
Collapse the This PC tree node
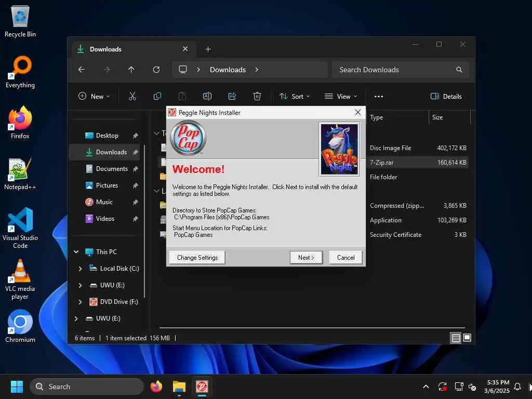(76, 252)
